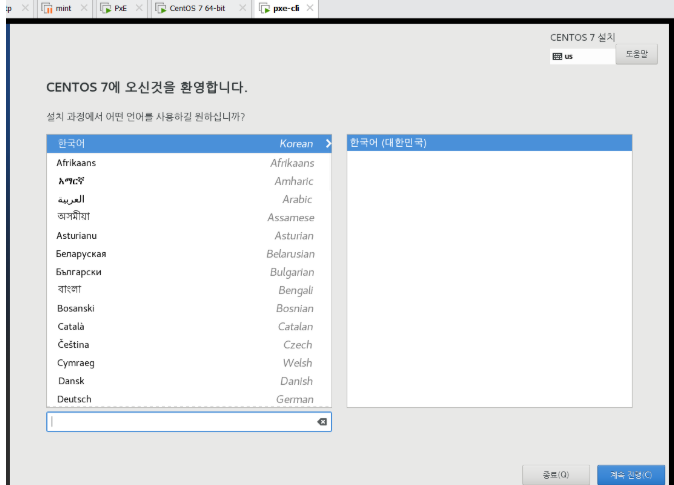The width and height of the screenshot is (674, 485).
Task: Choose Afrikaans from language list
Action: 189,163
